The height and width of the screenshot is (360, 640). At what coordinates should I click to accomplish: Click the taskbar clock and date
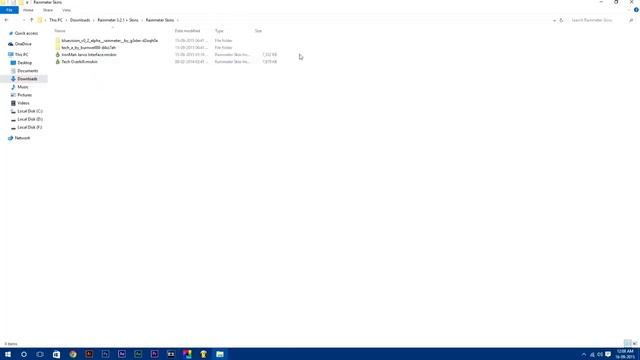point(625,354)
